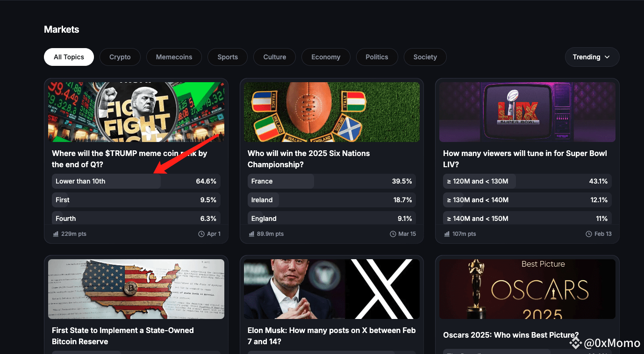This screenshot has height=354, width=644.
Task: Open the Oscars 2025 Best Picture image
Action: click(527, 289)
